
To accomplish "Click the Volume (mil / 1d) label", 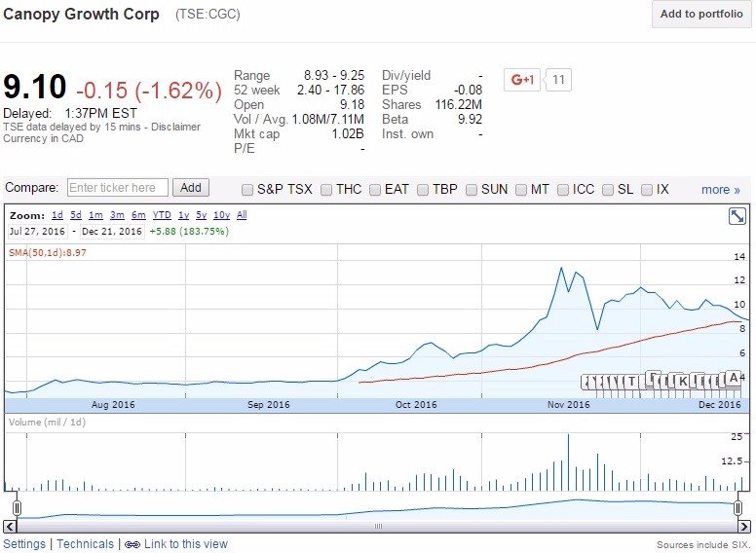I will pyautogui.click(x=47, y=423).
